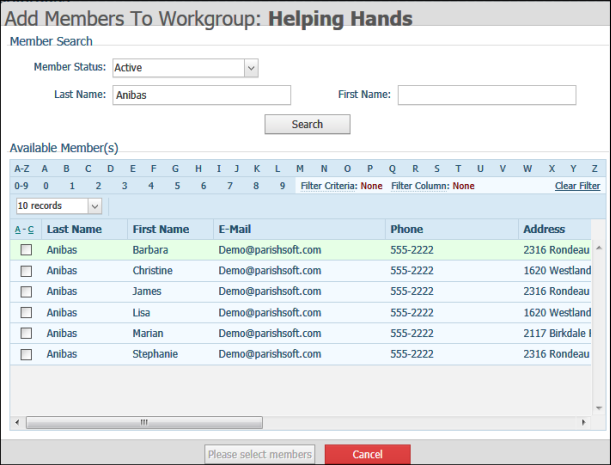The image size is (611, 465).
Task: Click address 2117 Birkdale in Marian row
Action: [557, 333]
